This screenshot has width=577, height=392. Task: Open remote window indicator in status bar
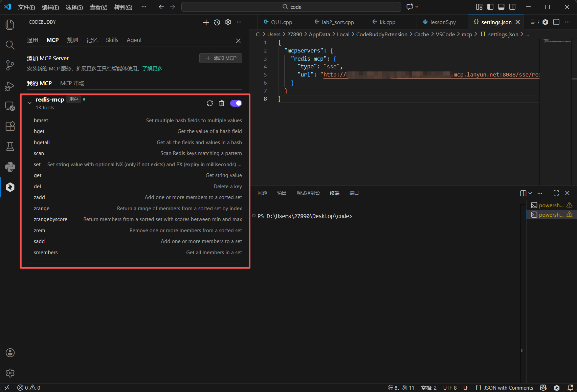coord(7,388)
